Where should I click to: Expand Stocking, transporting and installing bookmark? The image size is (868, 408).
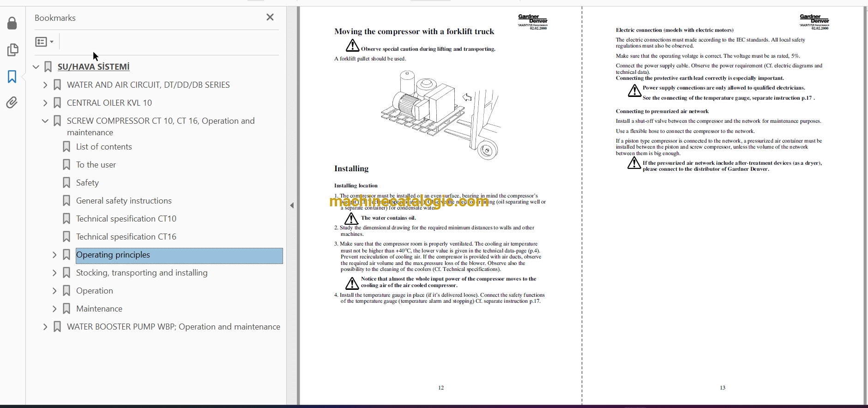(54, 273)
